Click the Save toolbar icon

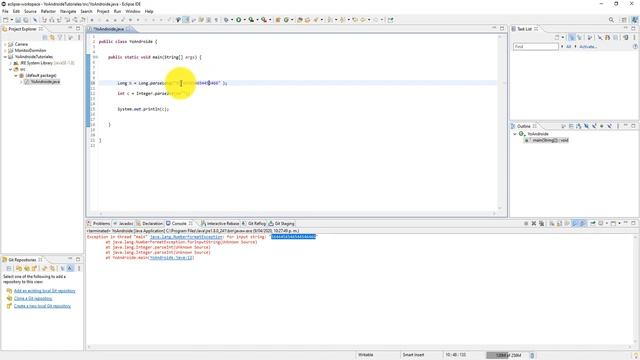(18, 20)
